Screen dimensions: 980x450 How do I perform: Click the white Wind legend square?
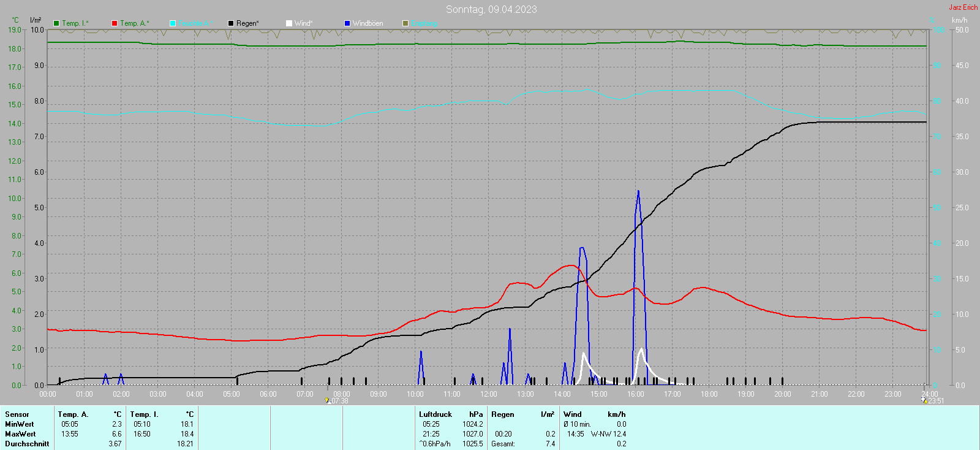(289, 23)
